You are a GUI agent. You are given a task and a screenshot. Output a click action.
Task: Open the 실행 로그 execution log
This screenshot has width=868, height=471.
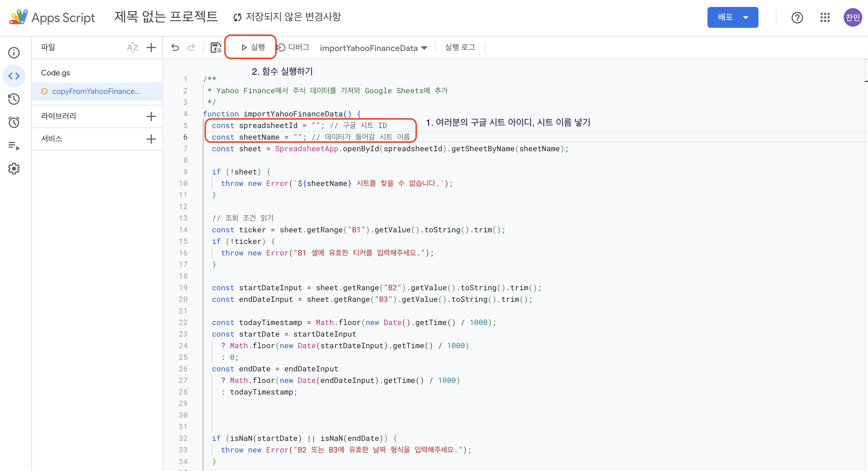click(460, 47)
